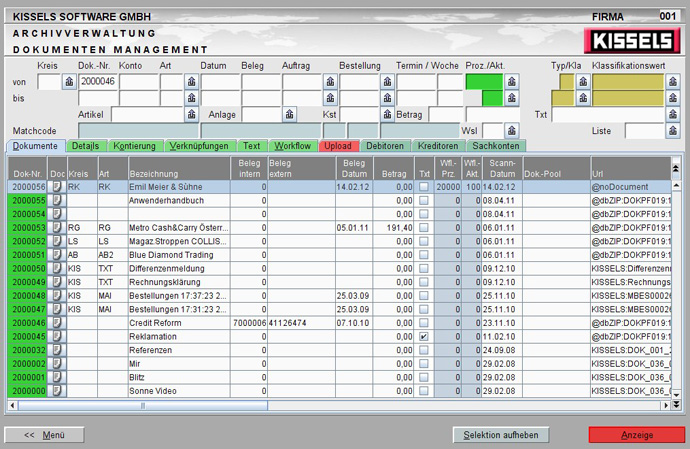
Task: Open document icon for Credit Reform row
Action: pyautogui.click(x=57, y=323)
